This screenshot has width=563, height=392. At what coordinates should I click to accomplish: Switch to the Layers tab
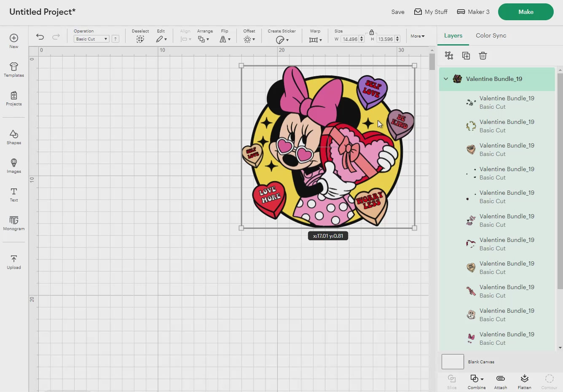point(453,35)
